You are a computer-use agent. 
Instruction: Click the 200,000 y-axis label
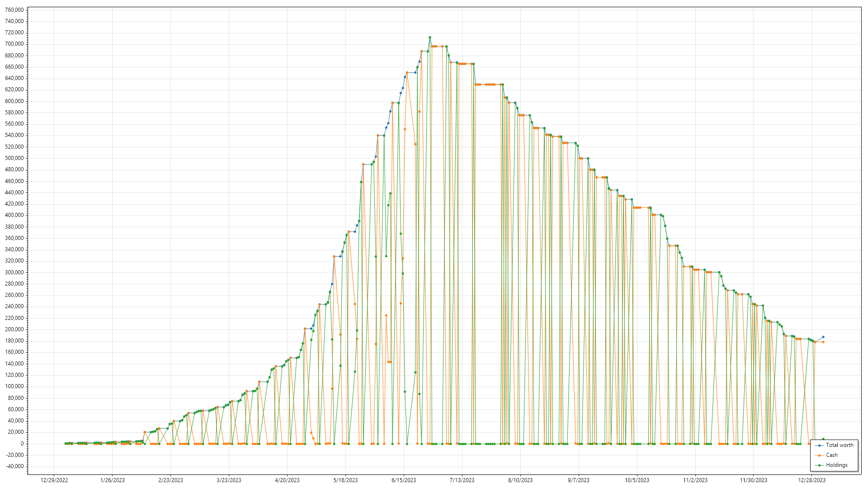14,329
